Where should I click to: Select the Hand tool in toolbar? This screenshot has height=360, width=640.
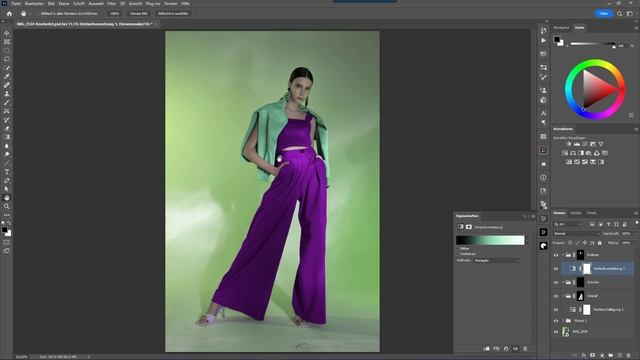point(7,198)
